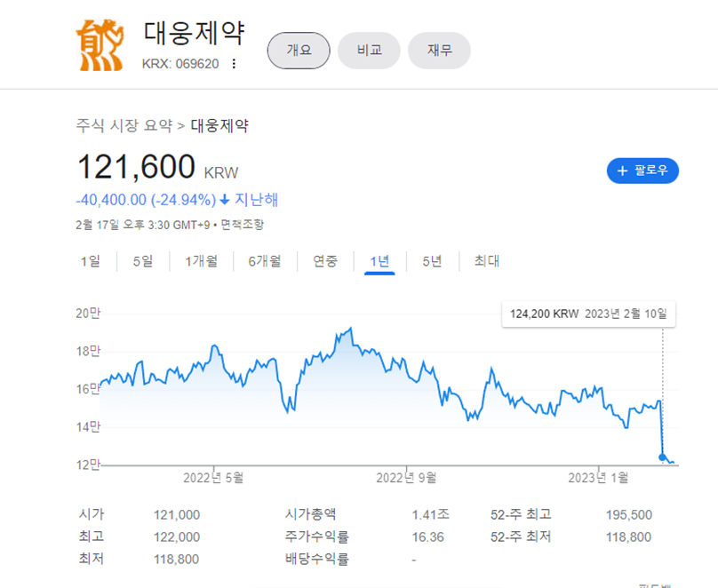Select the 최대 maximum chart range
This screenshot has height=588, width=718.
tap(487, 261)
